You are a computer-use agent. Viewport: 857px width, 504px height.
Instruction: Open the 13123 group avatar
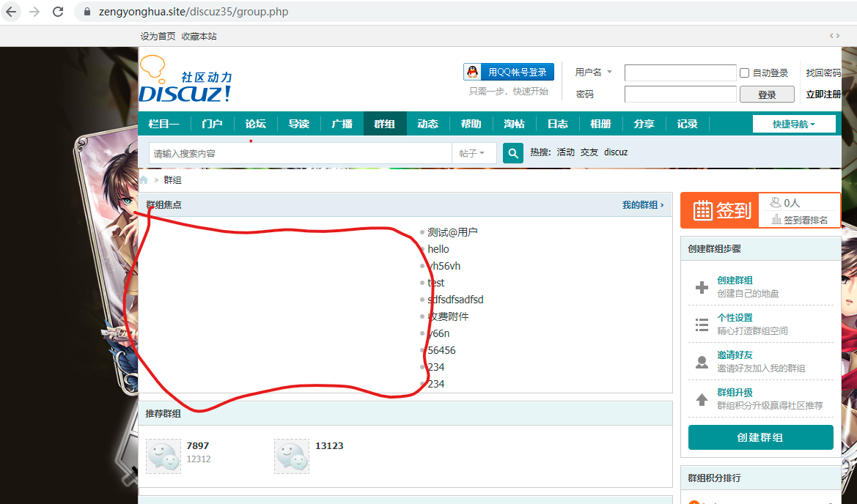click(292, 456)
